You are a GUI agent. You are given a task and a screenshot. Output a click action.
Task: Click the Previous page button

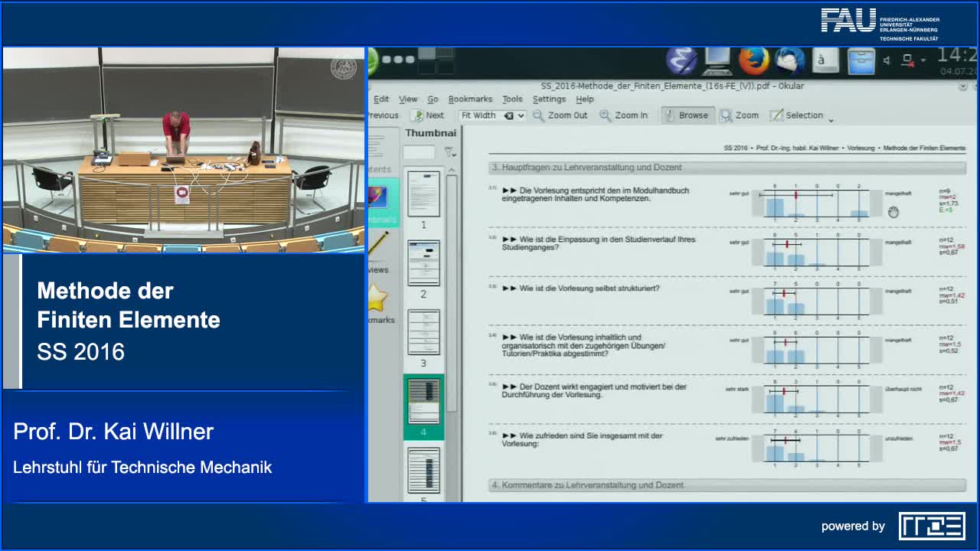tap(383, 115)
